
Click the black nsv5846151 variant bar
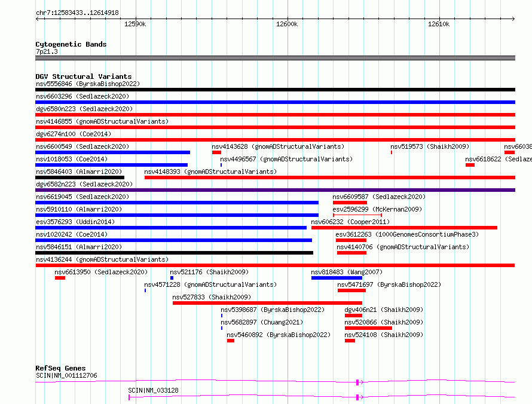pos(174,253)
